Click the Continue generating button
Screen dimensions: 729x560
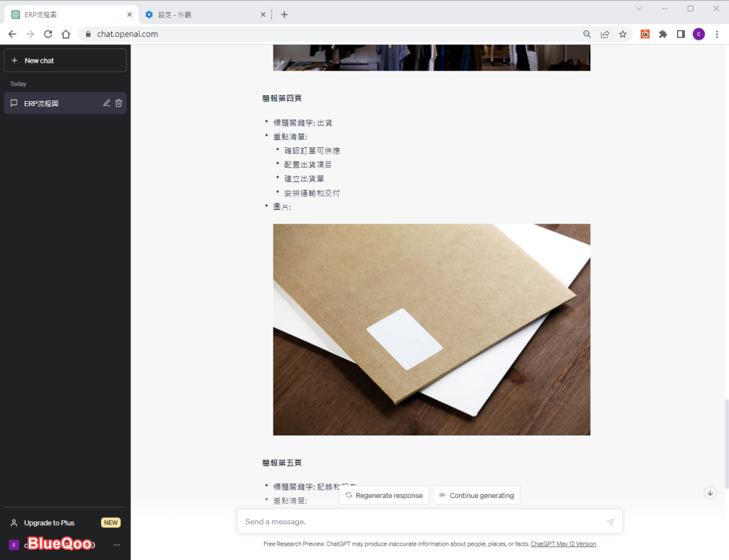[x=476, y=495]
